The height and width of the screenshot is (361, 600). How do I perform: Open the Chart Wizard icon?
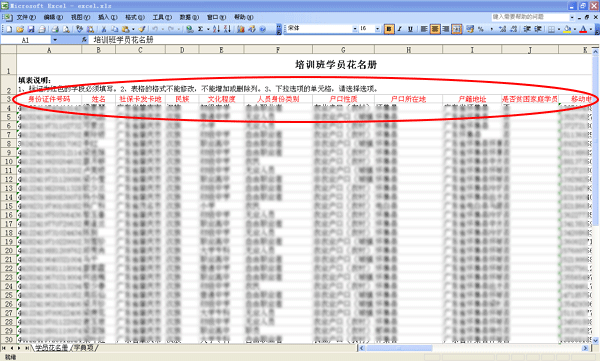pyautogui.click(x=241, y=29)
